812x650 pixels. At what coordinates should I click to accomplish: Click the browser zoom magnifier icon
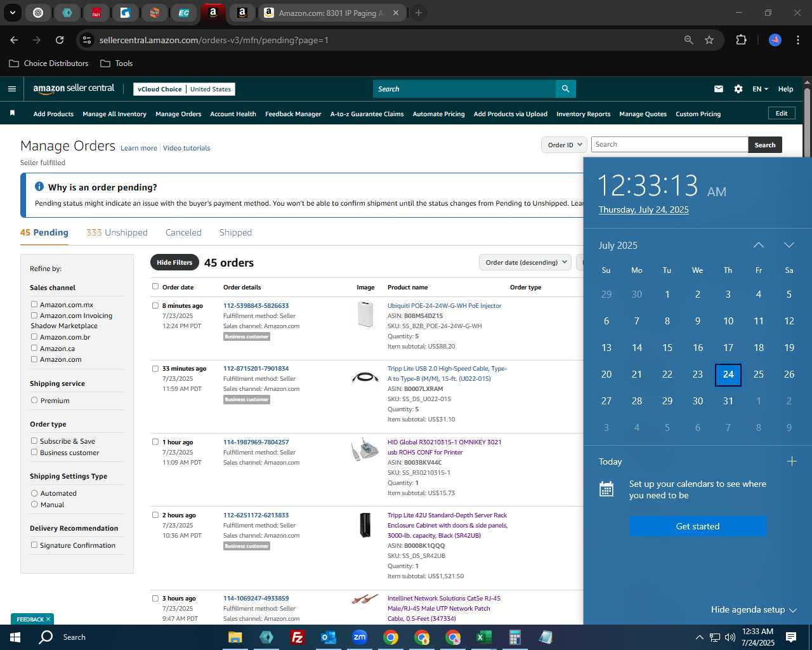pyautogui.click(x=689, y=40)
